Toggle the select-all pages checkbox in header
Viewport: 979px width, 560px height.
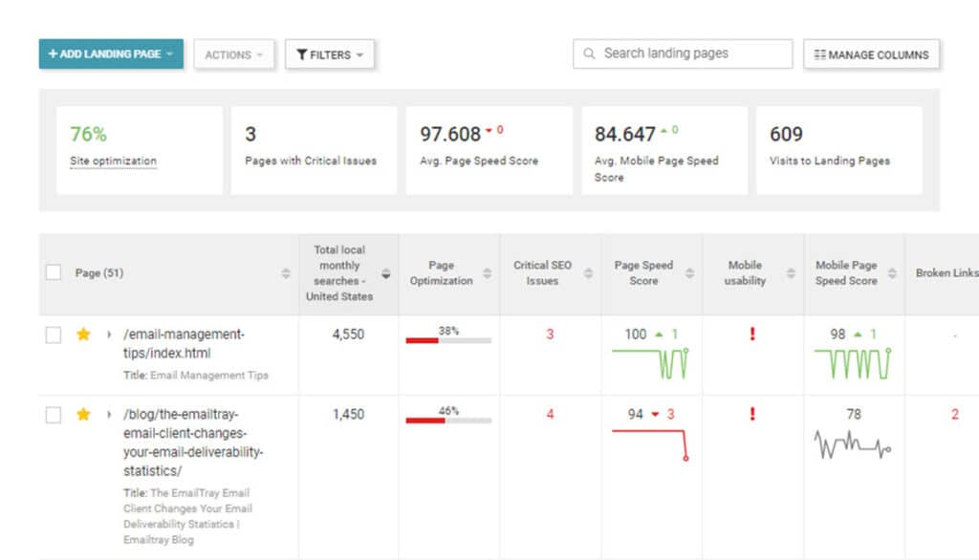[54, 273]
